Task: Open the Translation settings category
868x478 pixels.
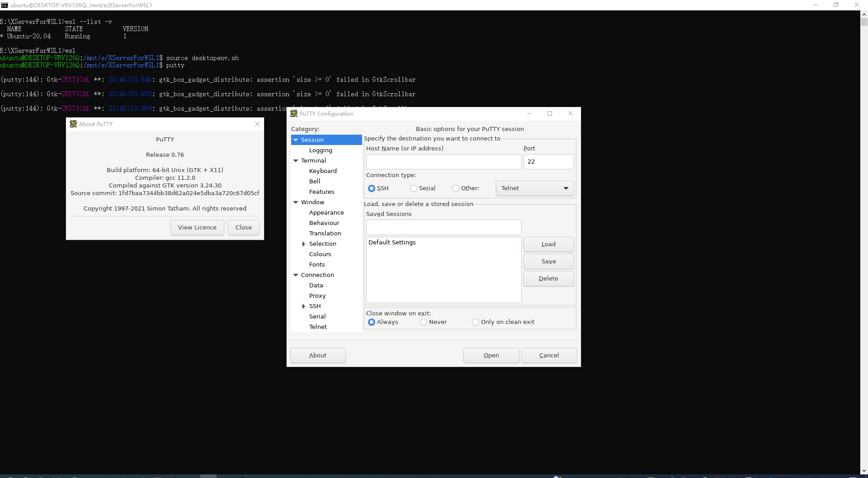Action: (325, 234)
